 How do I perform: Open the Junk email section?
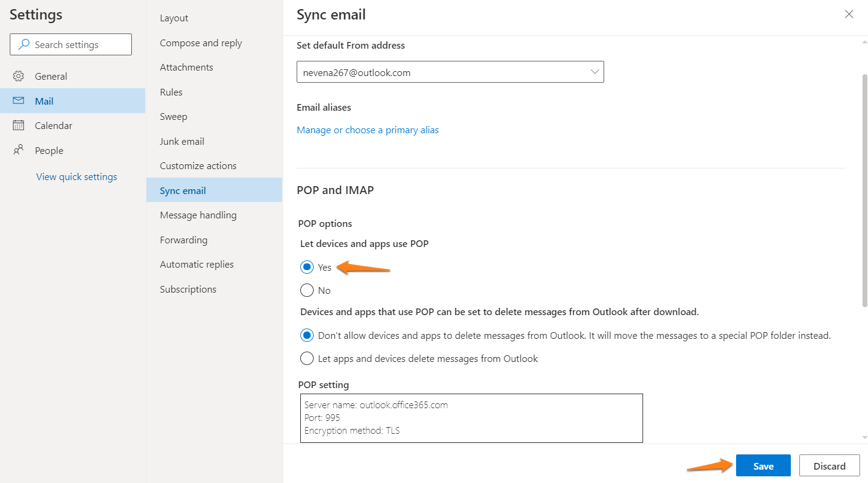tap(182, 141)
